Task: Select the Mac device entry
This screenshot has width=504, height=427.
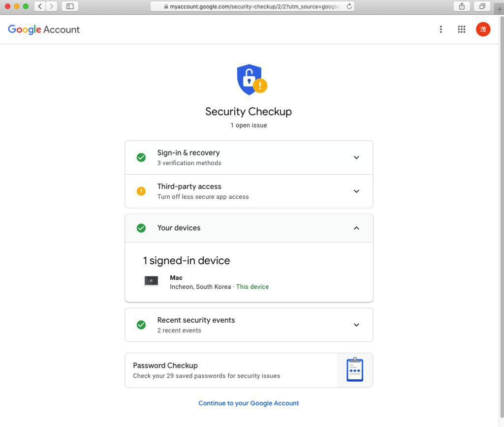Action: [x=176, y=278]
